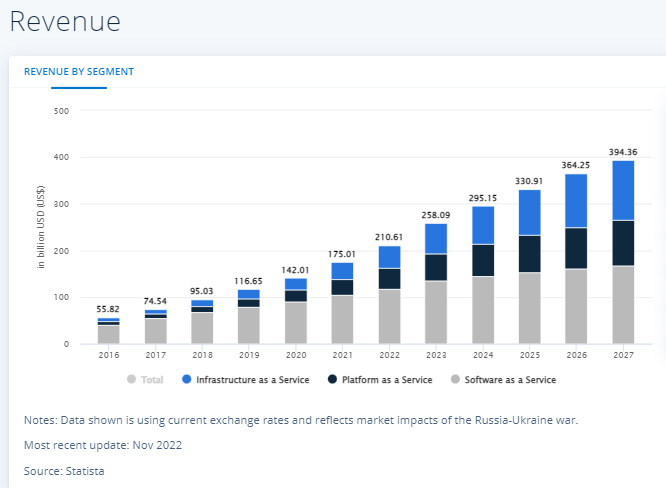Click the 2020 x-axis year label

(x=296, y=355)
